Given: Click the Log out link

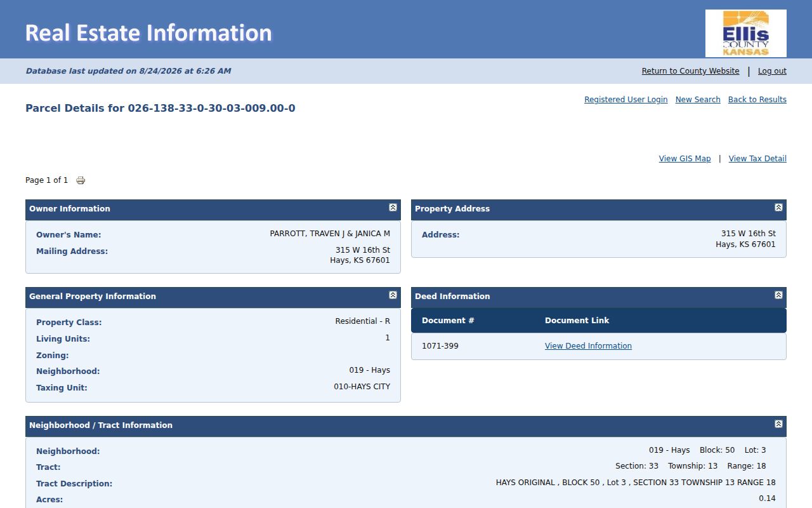Looking at the screenshot, I should [x=772, y=71].
